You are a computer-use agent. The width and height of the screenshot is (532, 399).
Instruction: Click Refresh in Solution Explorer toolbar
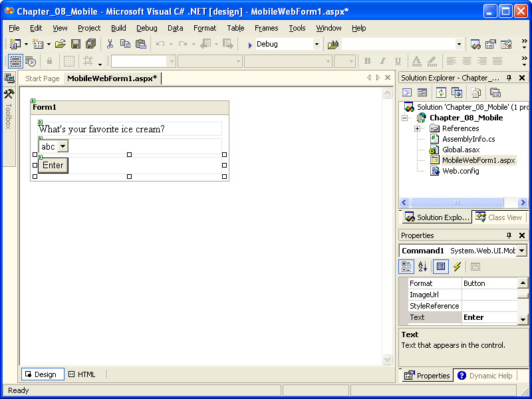[x=441, y=92]
